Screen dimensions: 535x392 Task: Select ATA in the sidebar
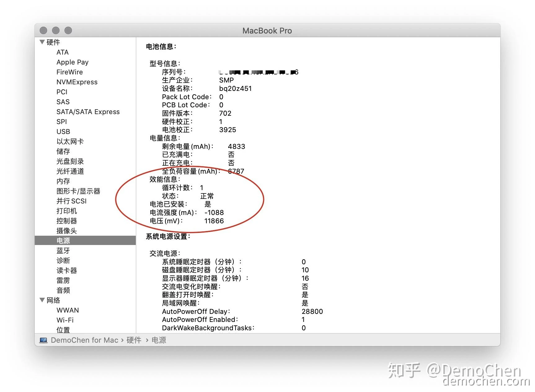pos(63,52)
